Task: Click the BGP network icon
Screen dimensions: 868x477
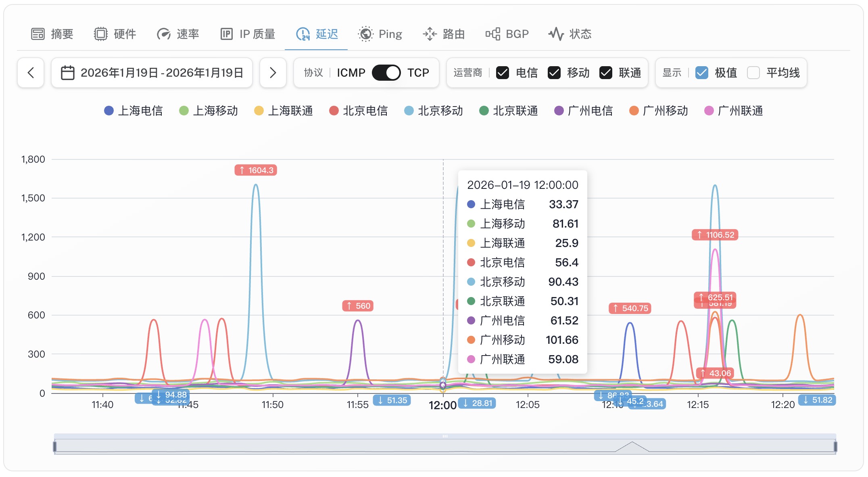Action: tap(493, 34)
